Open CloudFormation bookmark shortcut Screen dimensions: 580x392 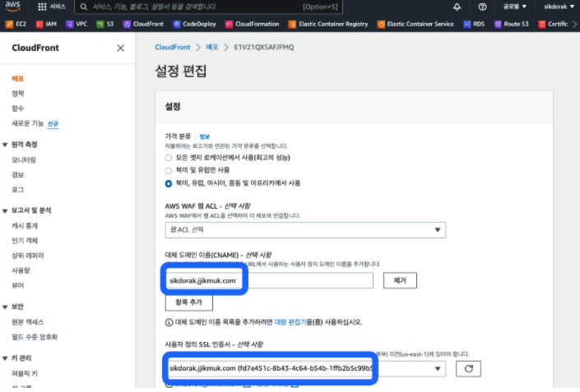(253, 24)
